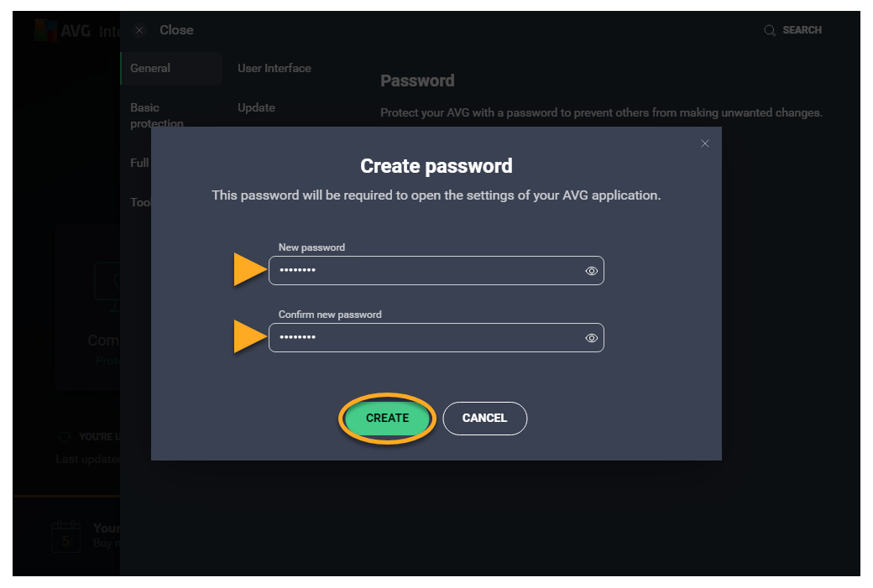Image resolution: width=873 pixels, height=588 pixels.
Task: Click the refresh icon beside the update status
Action: [65, 437]
